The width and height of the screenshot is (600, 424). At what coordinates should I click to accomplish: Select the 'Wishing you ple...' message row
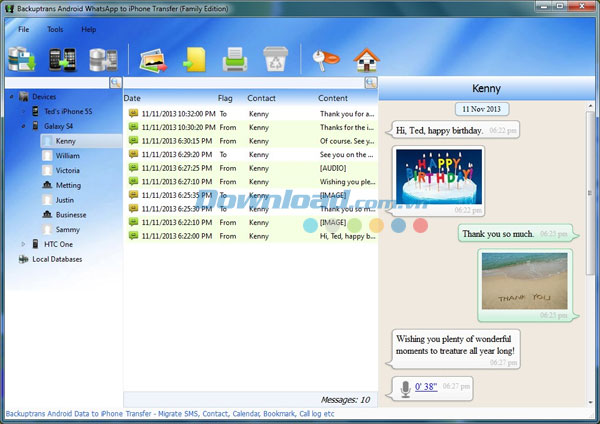[251, 181]
